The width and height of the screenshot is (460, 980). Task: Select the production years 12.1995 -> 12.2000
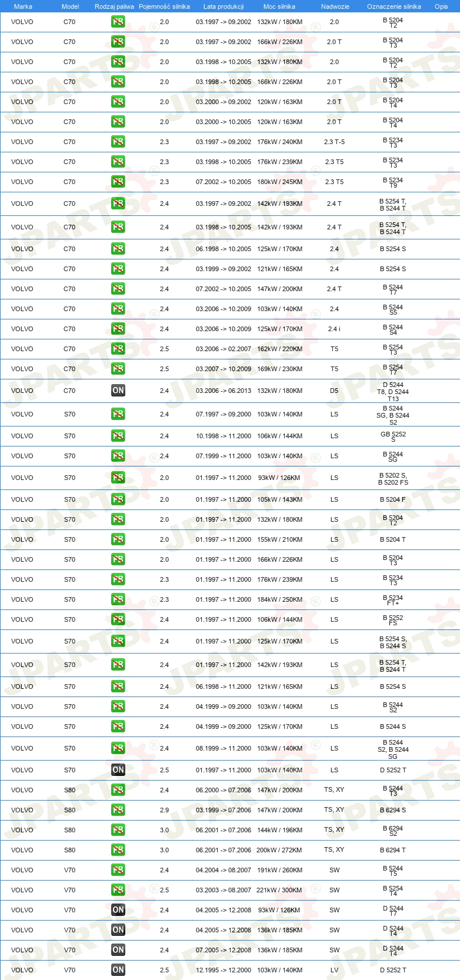tap(224, 970)
